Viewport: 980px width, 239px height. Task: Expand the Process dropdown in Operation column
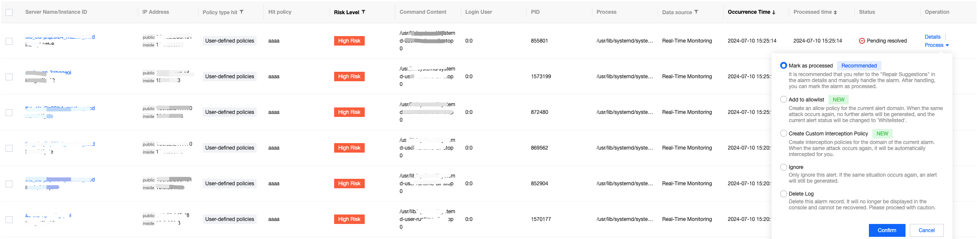[937, 45]
